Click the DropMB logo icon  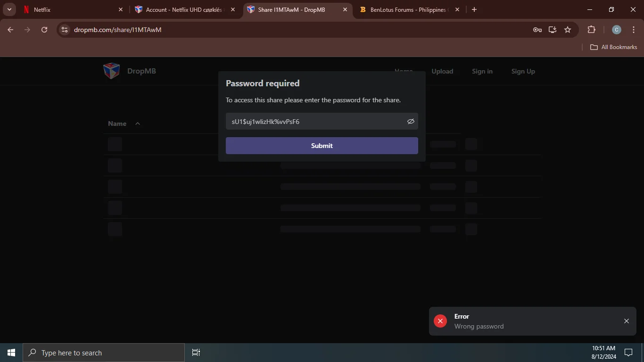click(111, 71)
